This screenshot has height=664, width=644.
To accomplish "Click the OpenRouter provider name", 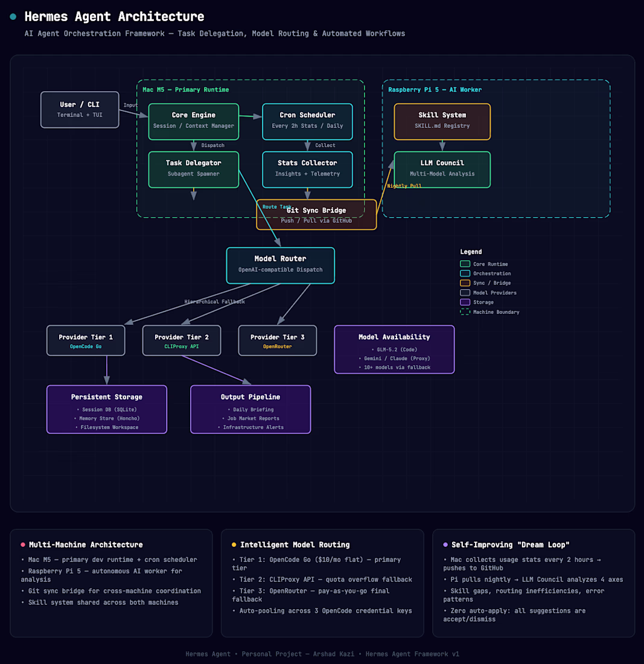I will tap(277, 346).
